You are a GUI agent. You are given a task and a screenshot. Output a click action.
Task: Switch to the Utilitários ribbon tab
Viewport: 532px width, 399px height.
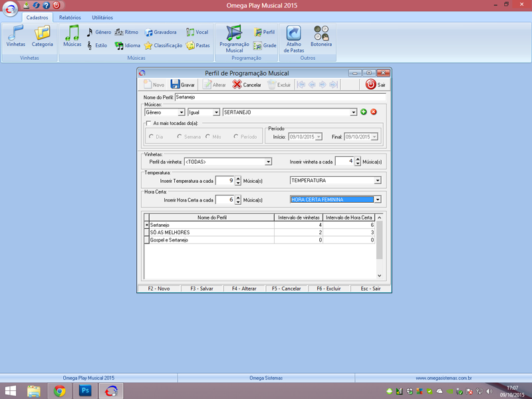(x=102, y=17)
